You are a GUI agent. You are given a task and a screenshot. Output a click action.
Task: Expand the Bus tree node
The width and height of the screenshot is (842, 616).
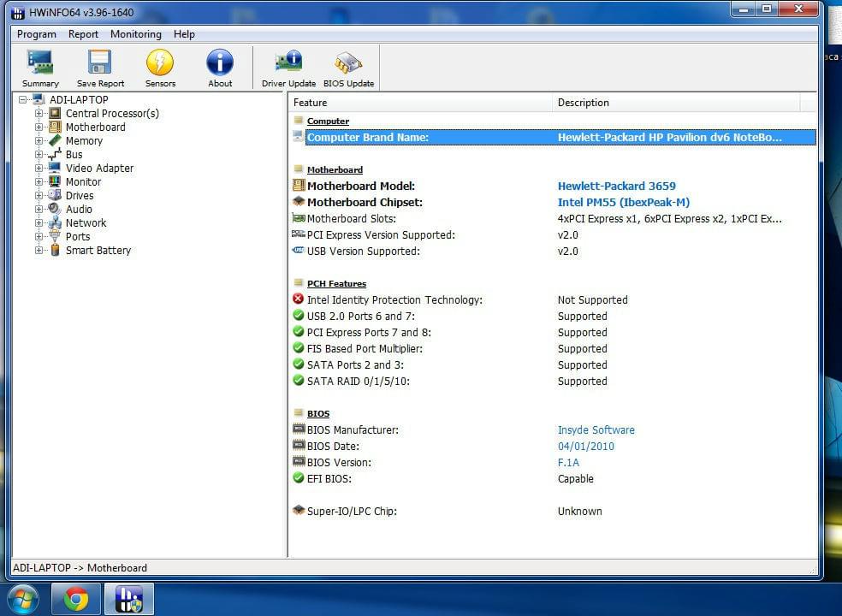(x=39, y=154)
